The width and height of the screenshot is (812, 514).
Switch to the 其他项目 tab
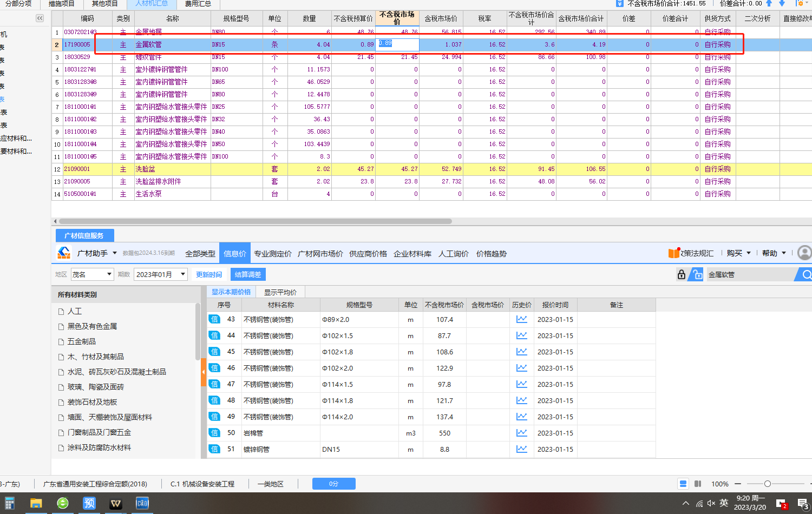click(105, 4)
